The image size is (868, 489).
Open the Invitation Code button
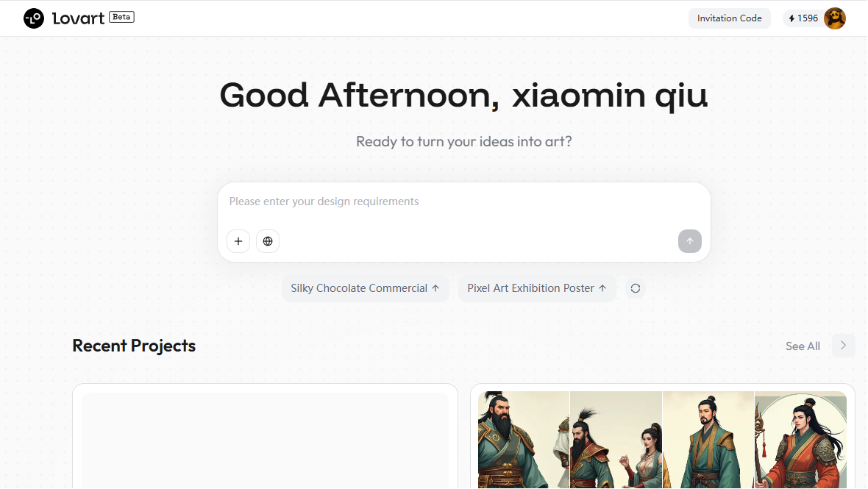[729, 18]
